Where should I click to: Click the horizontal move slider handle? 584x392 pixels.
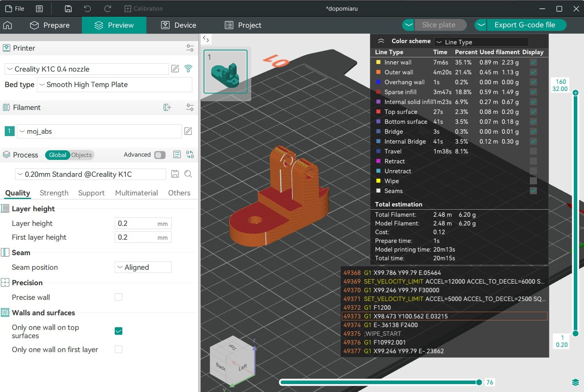(479, 382)
